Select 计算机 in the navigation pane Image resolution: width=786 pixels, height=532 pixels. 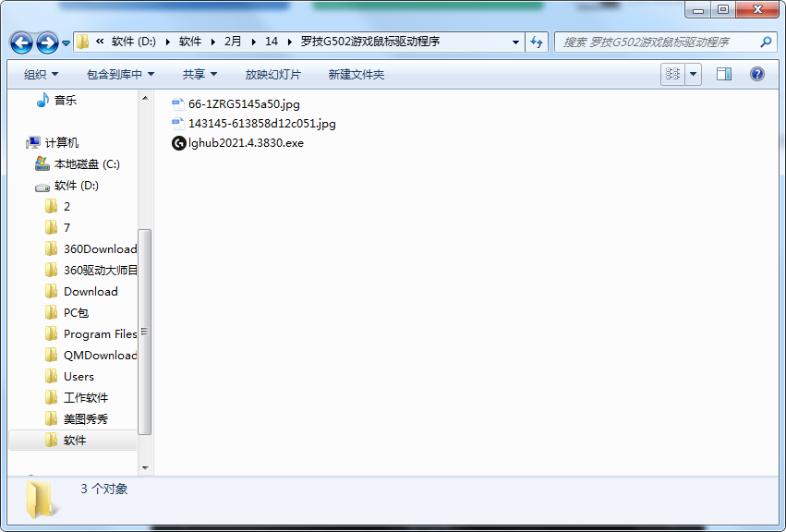[62, 143]
